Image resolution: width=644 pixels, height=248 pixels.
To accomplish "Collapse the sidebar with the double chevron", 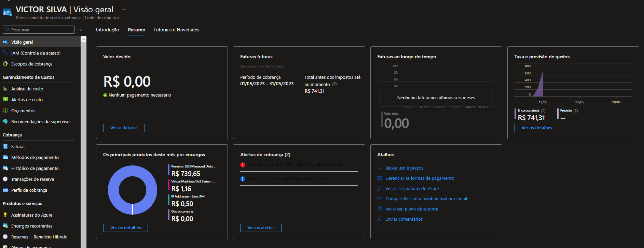I will point(81,30).
